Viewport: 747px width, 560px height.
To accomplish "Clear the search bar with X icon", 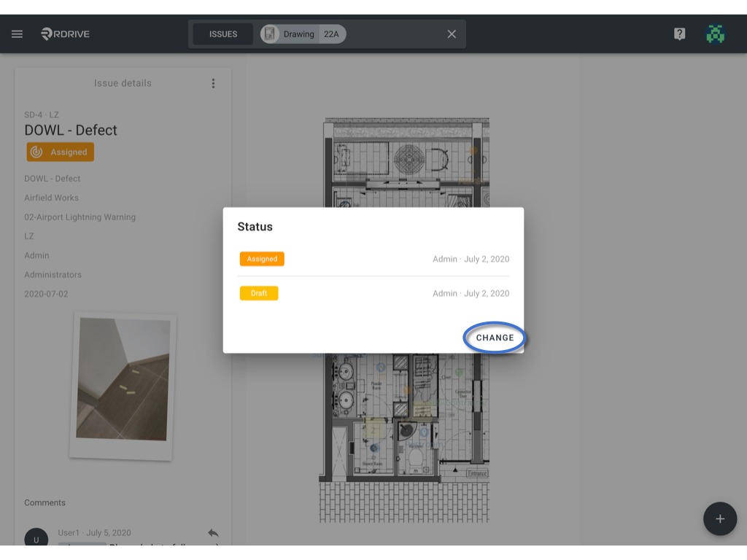I will 452,34.
